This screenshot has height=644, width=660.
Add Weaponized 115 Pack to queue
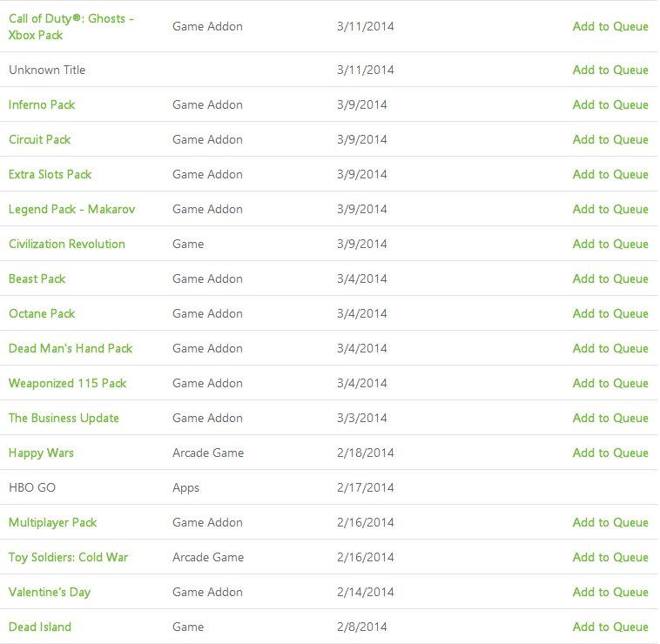[610, 384]
